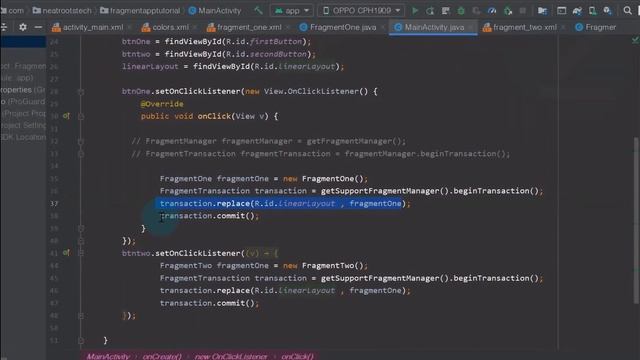Viewport: 640px width, 360px height.
Task: Click line number 37 in the gutter
Action: (x=54, y=204)
